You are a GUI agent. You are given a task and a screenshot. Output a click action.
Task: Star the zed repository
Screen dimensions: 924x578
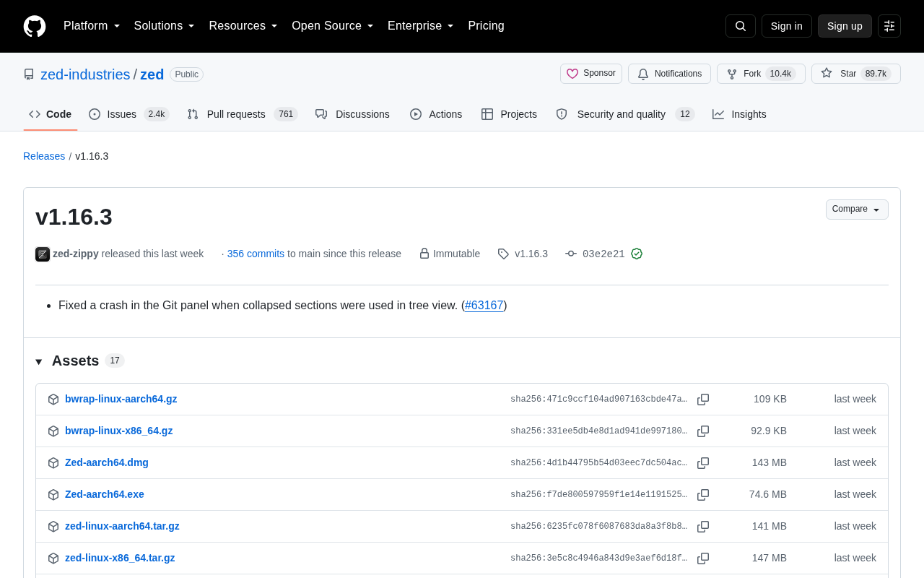(856, 74)
